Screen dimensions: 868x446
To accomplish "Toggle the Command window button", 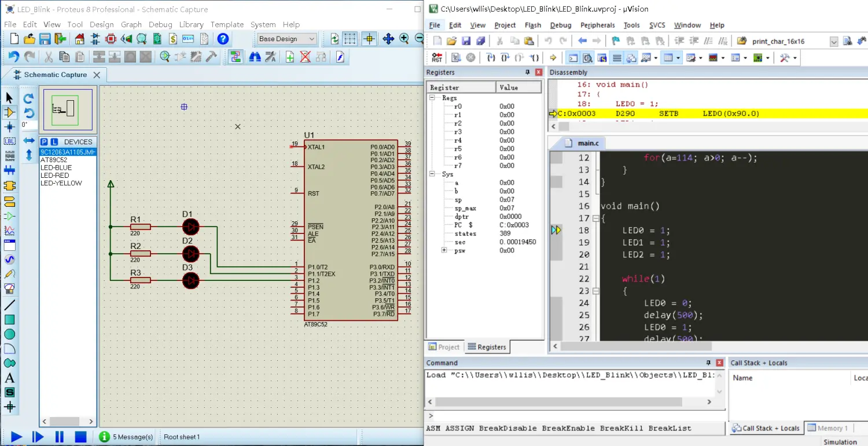I will (x=573, y=58).
